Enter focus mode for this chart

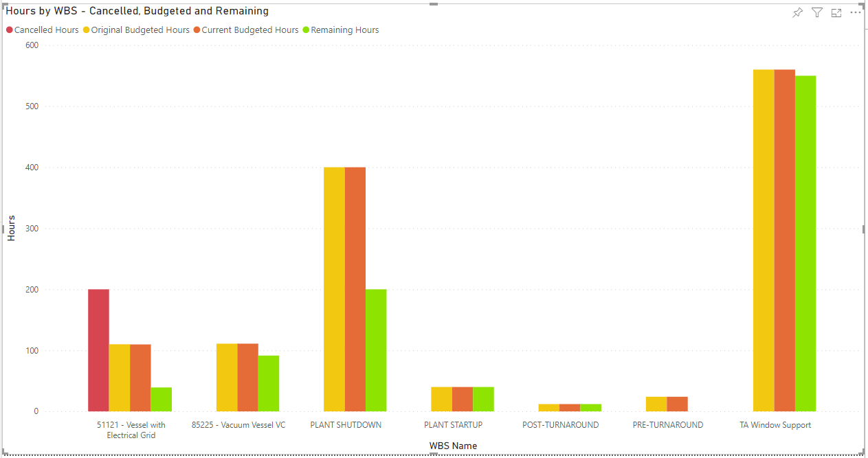(836, 13)
